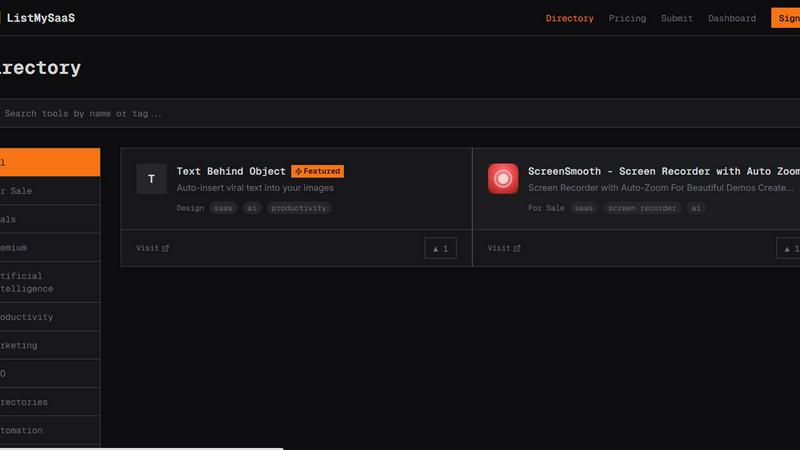The height and width of the screenshot is (450, 800).
Task: Click the screen recorder tag
Action: click(642, 208)
